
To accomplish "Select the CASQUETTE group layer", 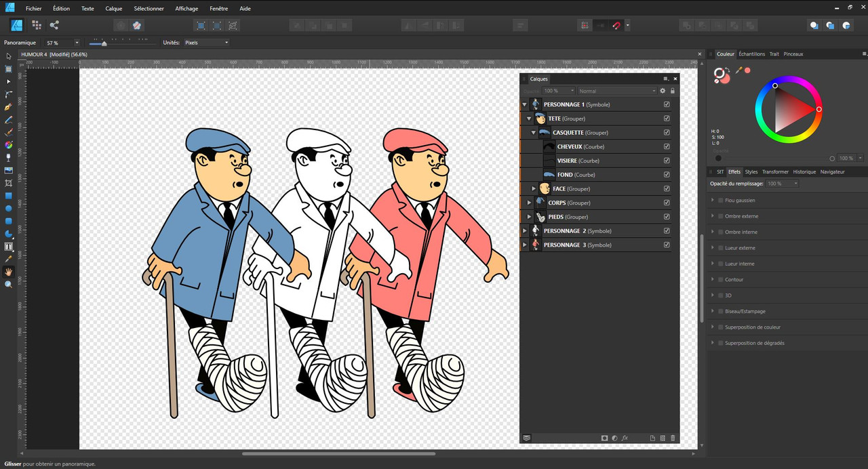I will click(599, 133).
